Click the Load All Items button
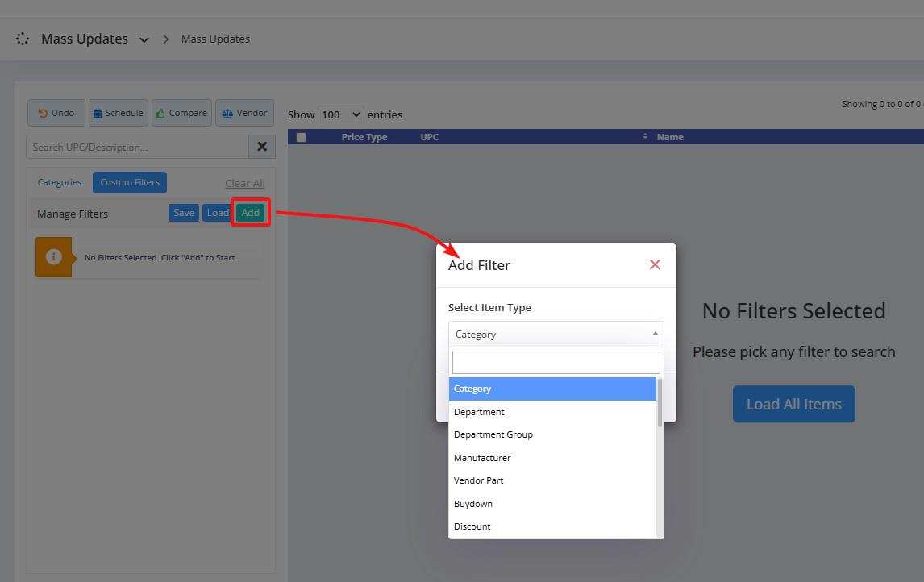This screenshot has height=582, width=924. (793, 404)
